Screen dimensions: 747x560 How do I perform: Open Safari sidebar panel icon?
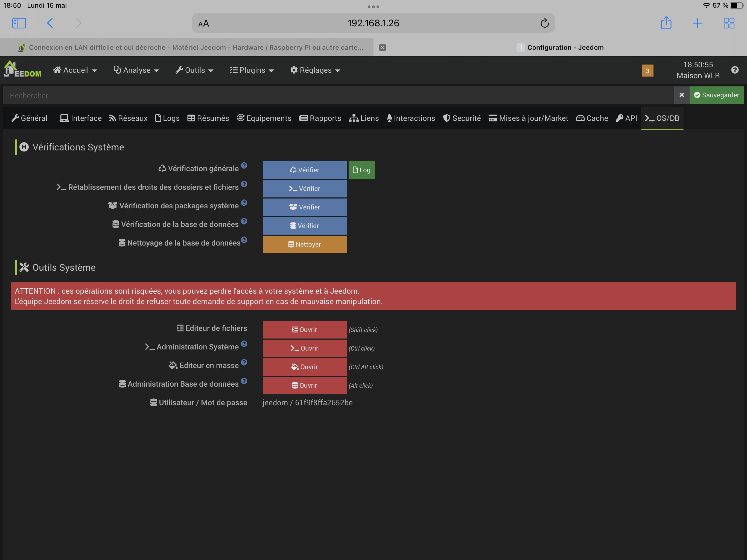coord(19,23)
